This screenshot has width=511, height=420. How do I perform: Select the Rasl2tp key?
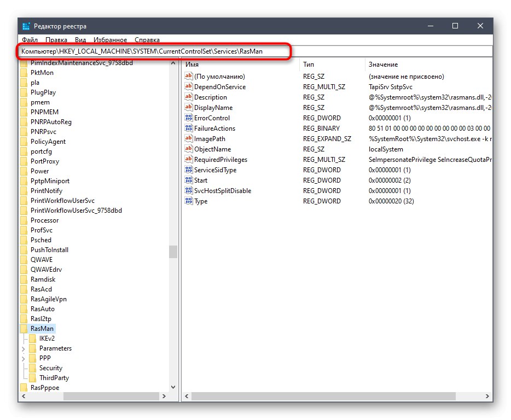tap(41, 319)
